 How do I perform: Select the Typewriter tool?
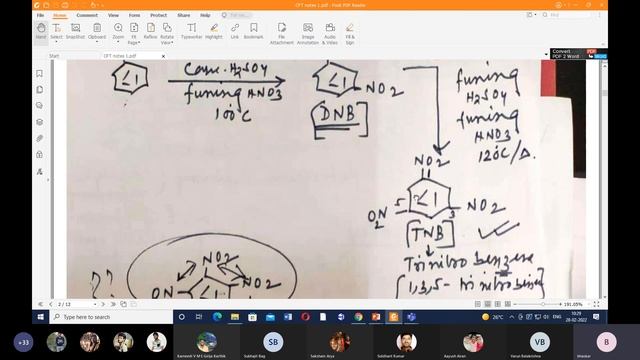click(x=191, y=31)
